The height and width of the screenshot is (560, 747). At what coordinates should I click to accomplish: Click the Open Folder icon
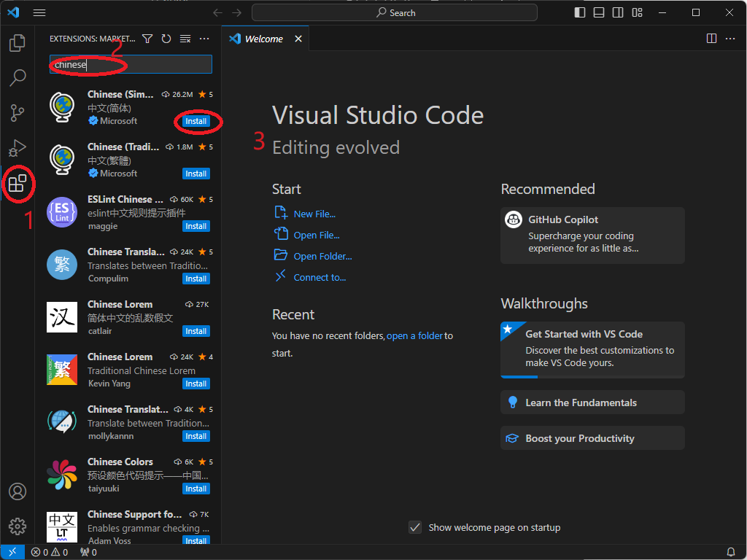[281, 254]
